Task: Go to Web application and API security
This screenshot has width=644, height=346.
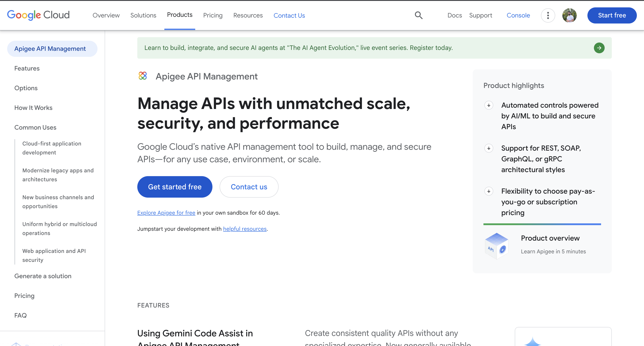Action: [54, 255]
